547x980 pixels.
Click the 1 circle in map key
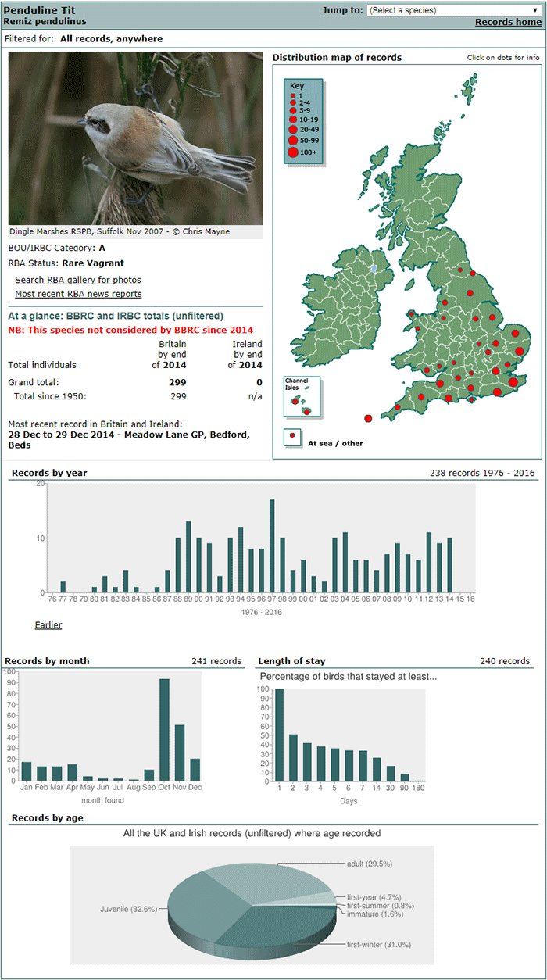click(293, 95)
